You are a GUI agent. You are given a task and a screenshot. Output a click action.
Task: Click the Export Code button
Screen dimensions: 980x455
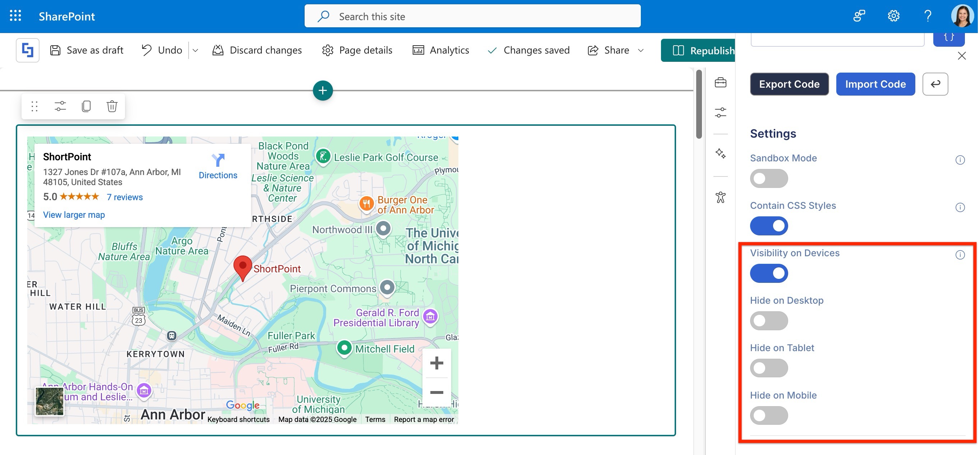point(789,84)
